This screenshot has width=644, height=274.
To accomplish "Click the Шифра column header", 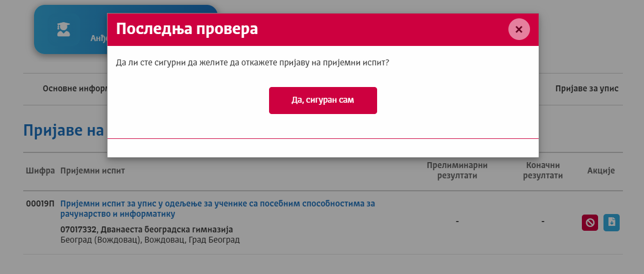I will click(41, 171).
